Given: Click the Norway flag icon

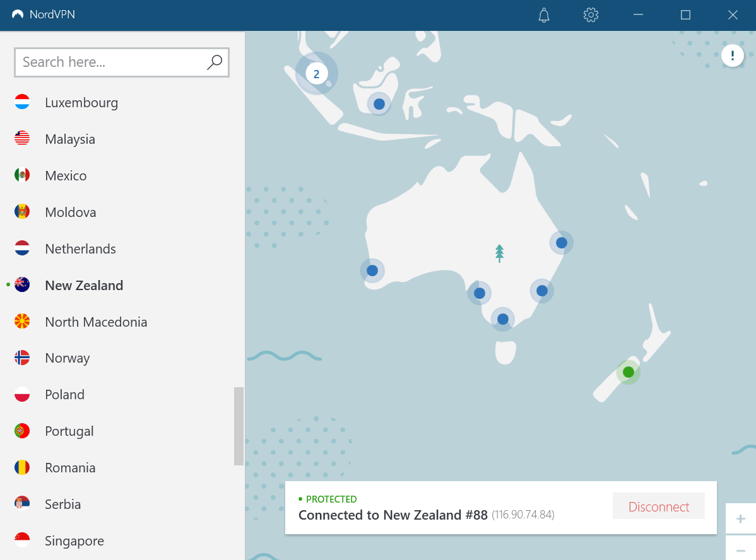Looking at the screenshot, I should click(x=23, y=357).
